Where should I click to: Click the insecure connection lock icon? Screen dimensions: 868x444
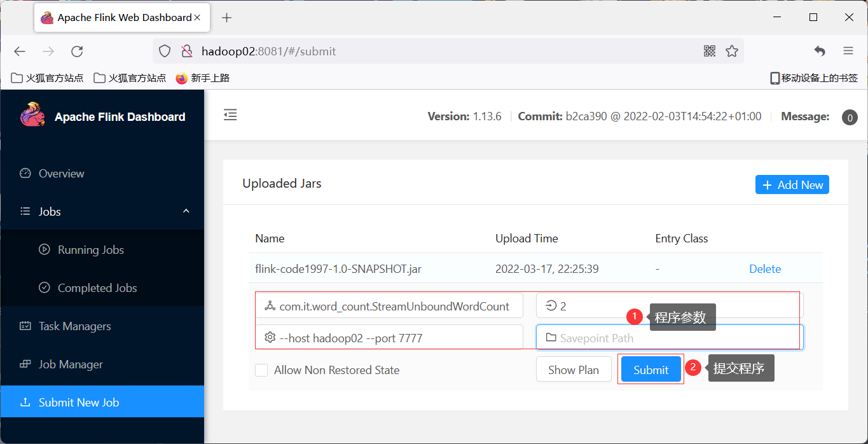[186, 52]
